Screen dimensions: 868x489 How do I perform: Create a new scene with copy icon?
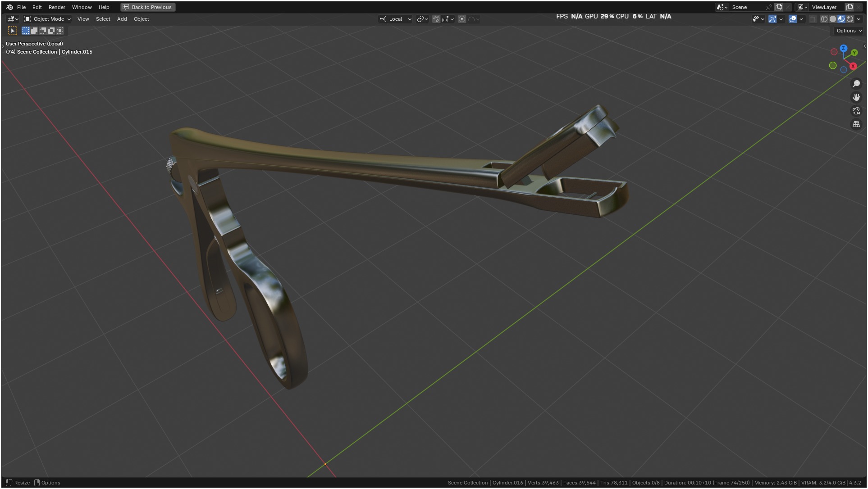click(x=778, y=7)
